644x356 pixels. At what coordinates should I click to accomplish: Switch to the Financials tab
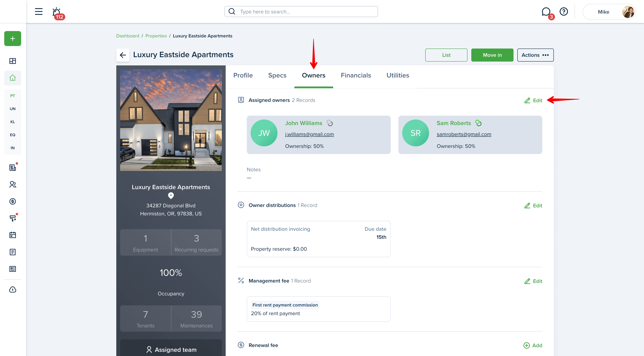tap(356, 75)
